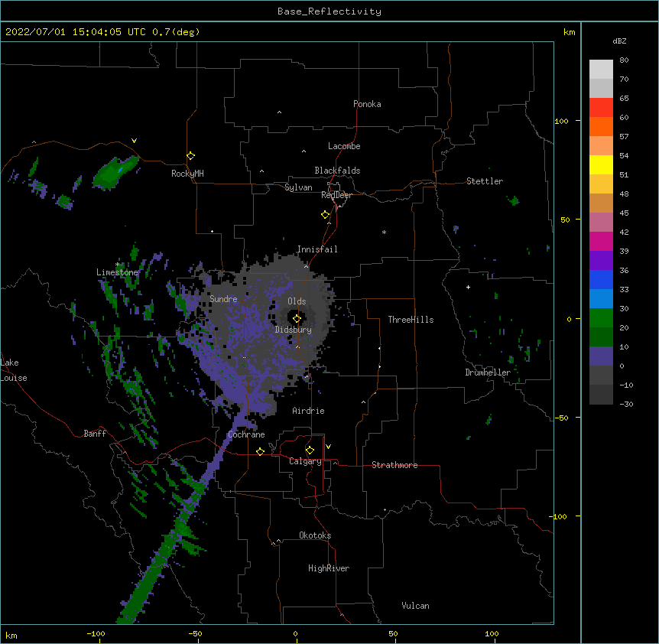Click the white asterisk east of Innisfail
659x644 pixels.
[384, 232]
